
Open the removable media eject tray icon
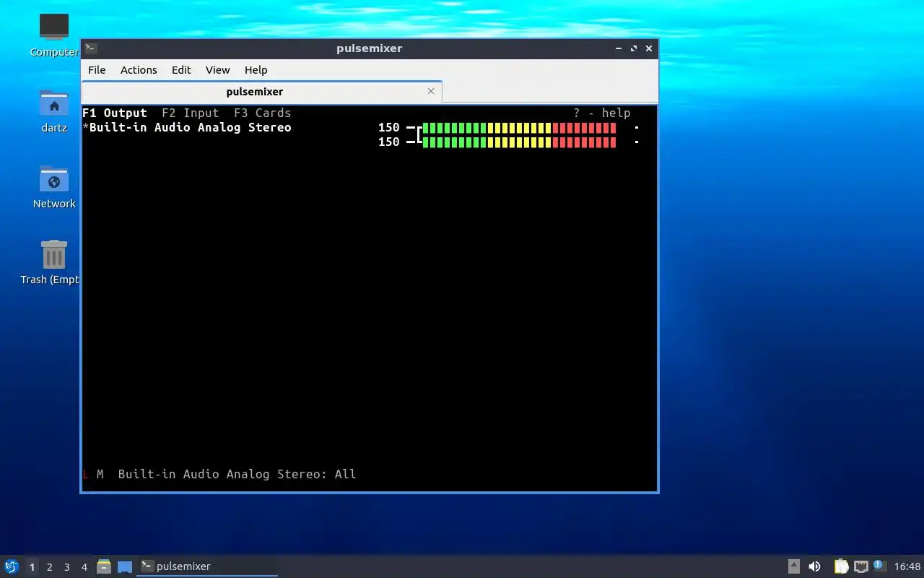[x=794, y=566]
